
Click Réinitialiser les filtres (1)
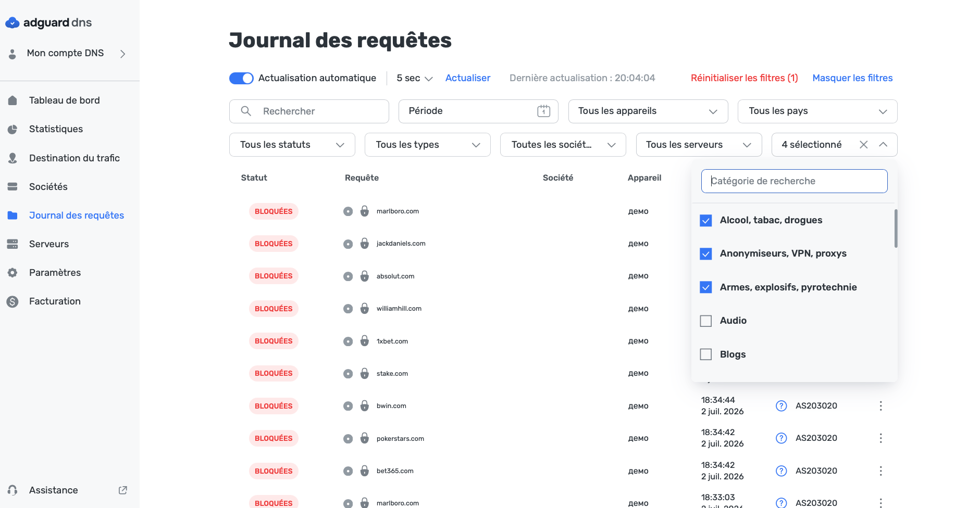(745, 78)
